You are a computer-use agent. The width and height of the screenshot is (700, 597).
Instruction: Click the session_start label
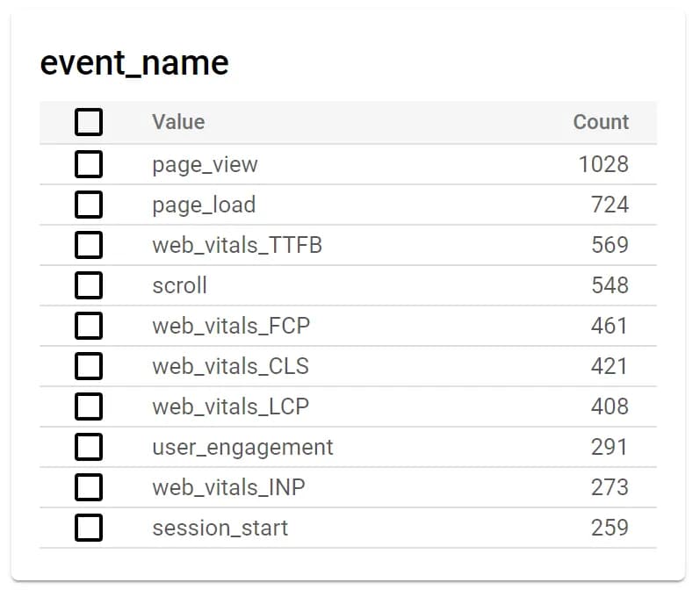pos(220,529)
